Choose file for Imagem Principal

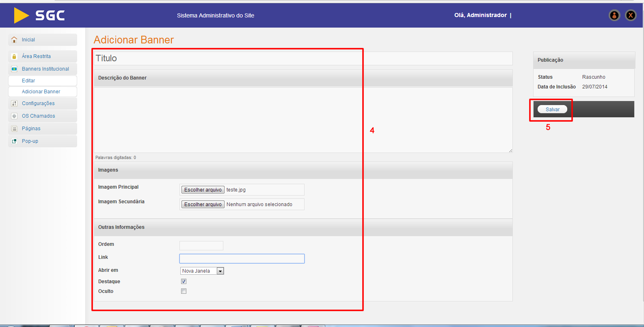(203, 190)
